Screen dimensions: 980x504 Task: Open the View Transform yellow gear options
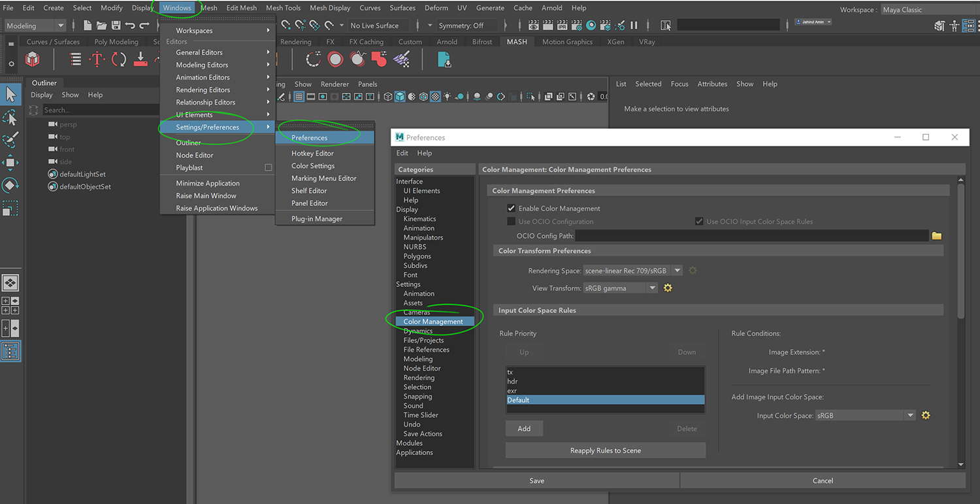(668, 288)
